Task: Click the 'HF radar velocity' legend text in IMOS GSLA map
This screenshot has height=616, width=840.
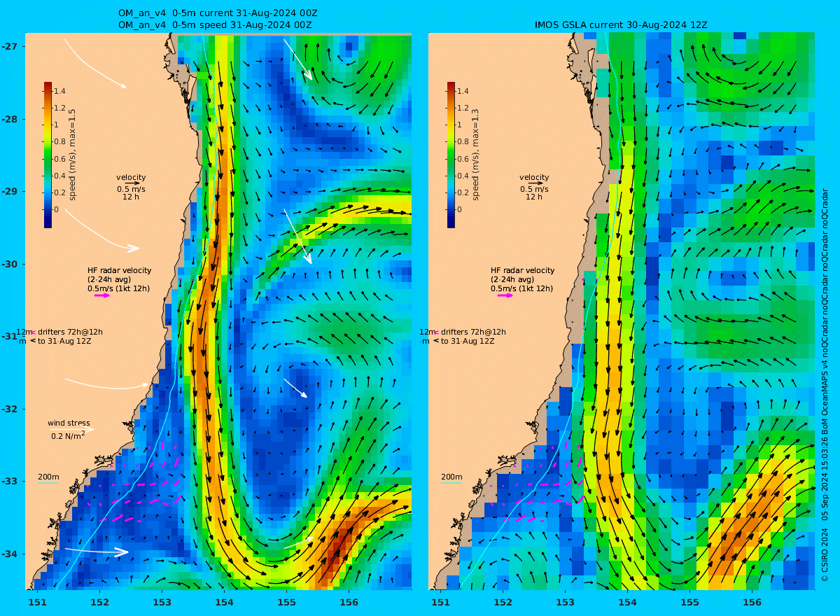Action: pyautogui.click(x=522, y=270)
